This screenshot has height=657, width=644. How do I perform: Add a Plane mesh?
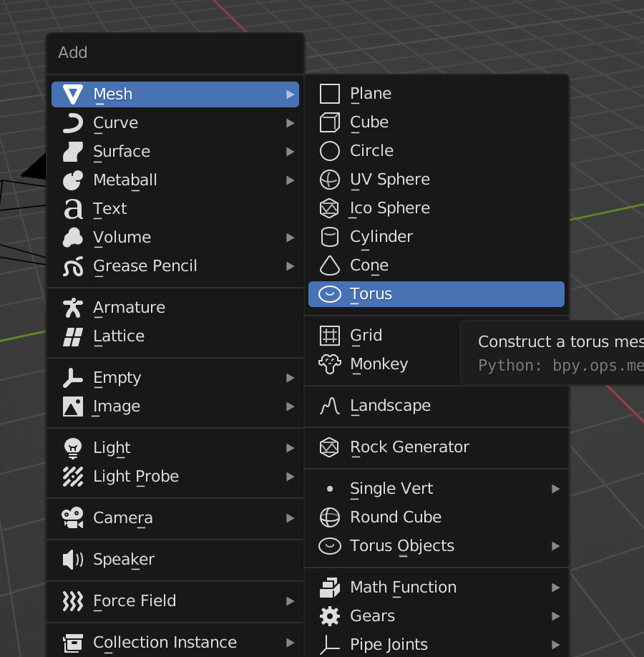point(436,94)
